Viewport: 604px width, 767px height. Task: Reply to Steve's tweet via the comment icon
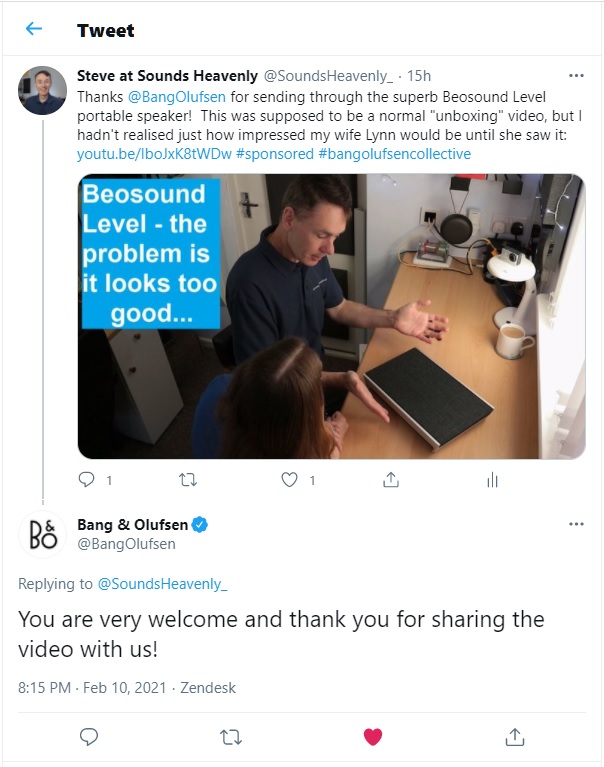pos(87,480)
